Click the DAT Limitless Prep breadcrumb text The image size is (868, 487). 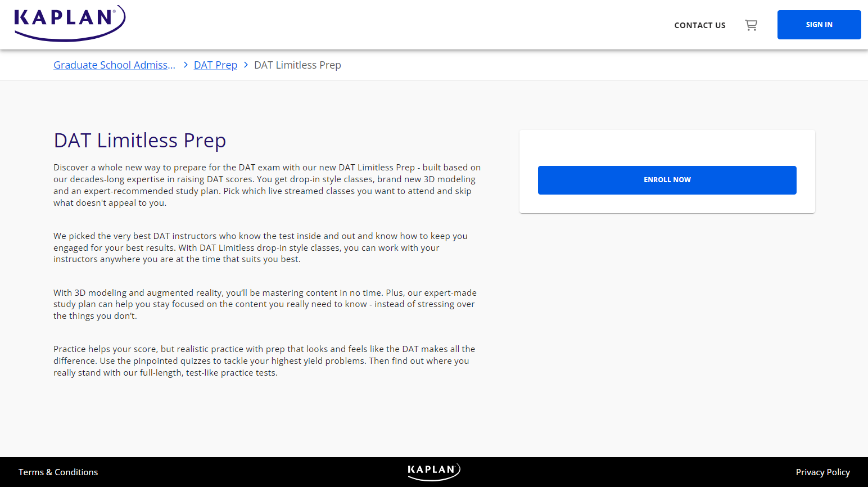tap(297, 65)
